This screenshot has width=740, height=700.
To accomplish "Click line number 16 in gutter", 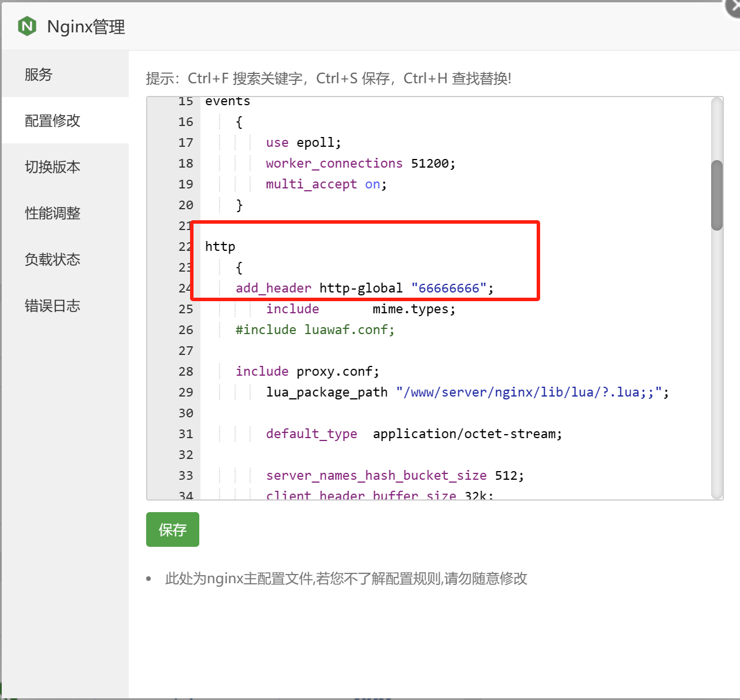I will pyautogui.click(x=186, y=122).
